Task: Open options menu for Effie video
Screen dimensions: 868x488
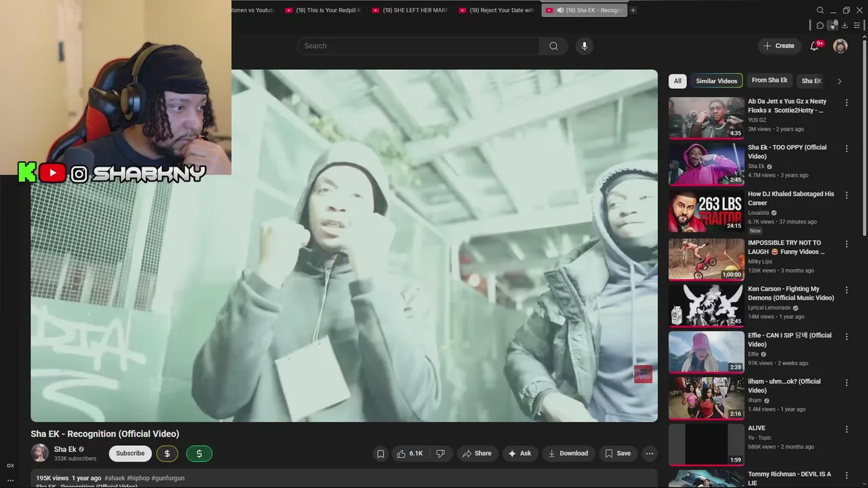Action: click(x=846, y=336)
